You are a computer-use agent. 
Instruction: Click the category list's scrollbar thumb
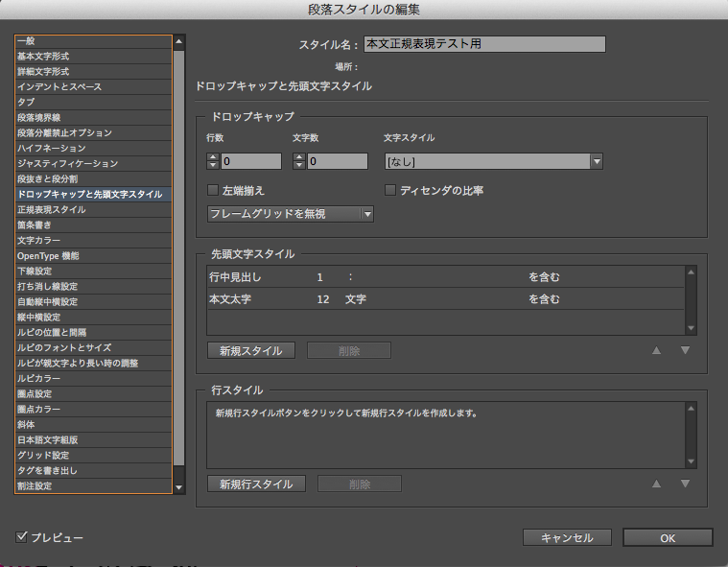coord(178,258)
